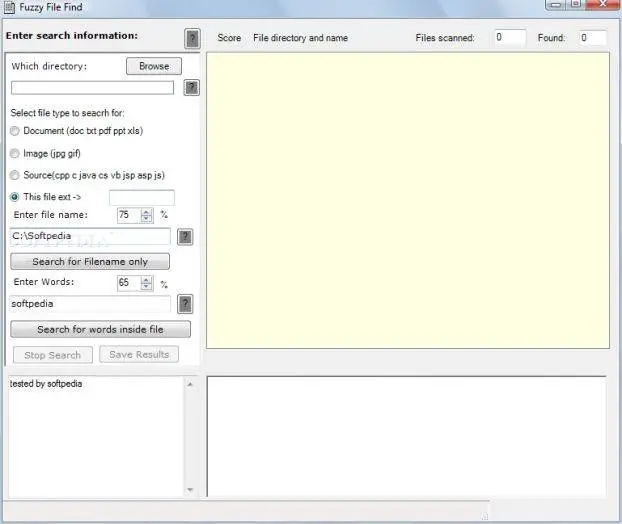
Task: Open help for Enter search information
Action: pyautogui.click(x=192, y=38)
